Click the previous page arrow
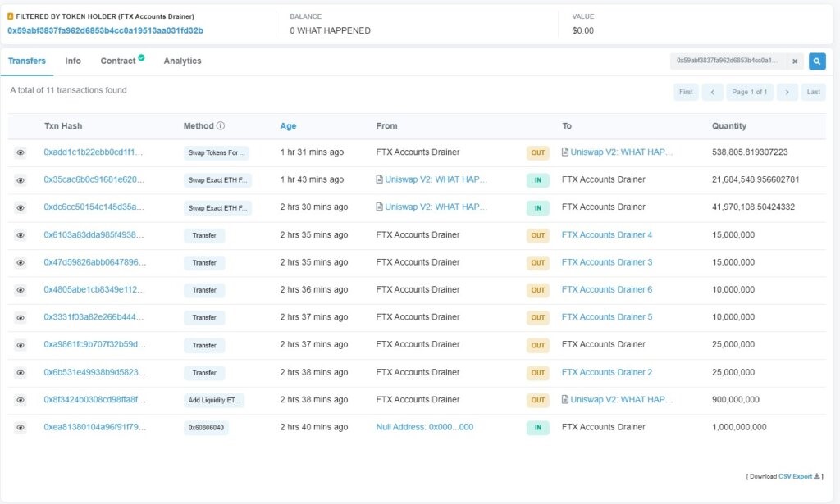Screen dimensions: 840x504 pos(713,92)
